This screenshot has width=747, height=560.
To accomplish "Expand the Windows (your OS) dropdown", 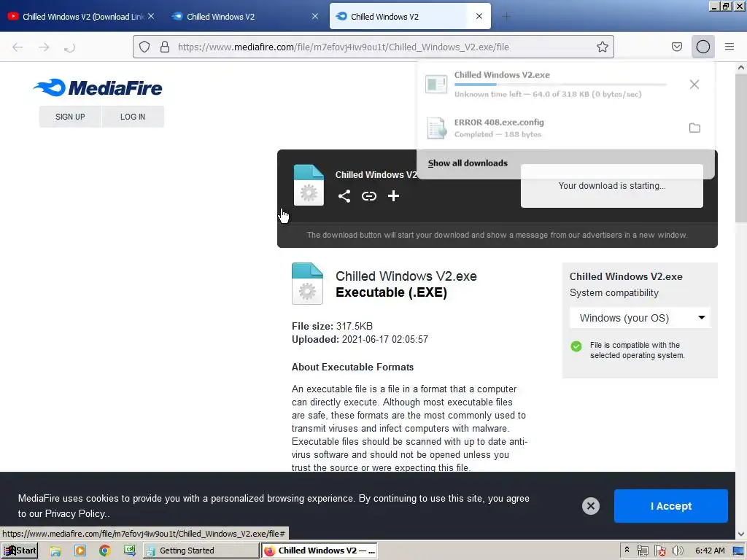I will click(x=640, y=318).
